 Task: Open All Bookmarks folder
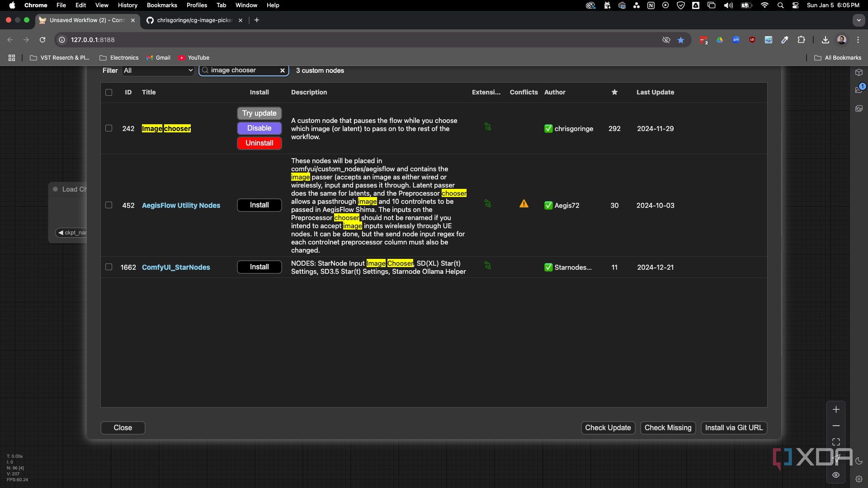click(x=838, y=58)
